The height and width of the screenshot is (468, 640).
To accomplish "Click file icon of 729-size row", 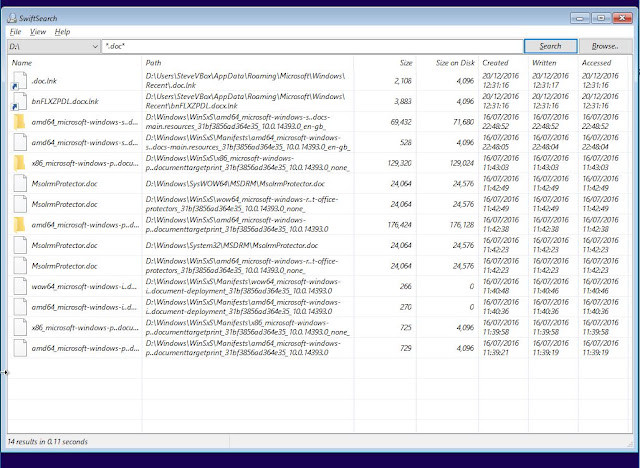I will tap(20, 348).
